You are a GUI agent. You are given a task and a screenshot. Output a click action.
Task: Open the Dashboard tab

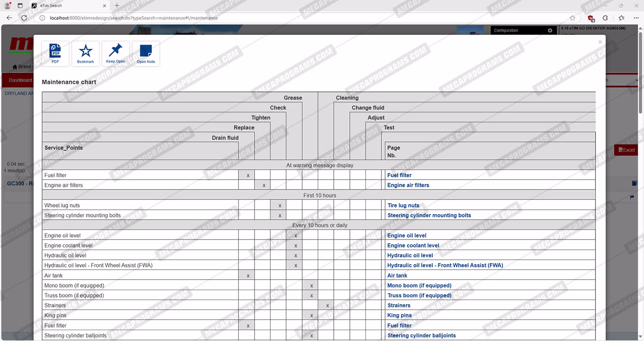(x=20, y=80)
